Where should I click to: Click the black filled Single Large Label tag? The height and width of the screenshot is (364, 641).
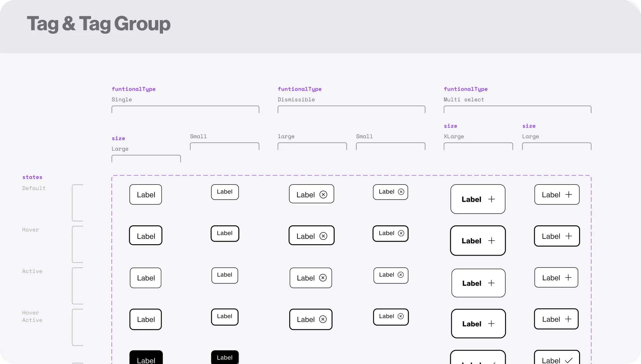coord(146,358)
